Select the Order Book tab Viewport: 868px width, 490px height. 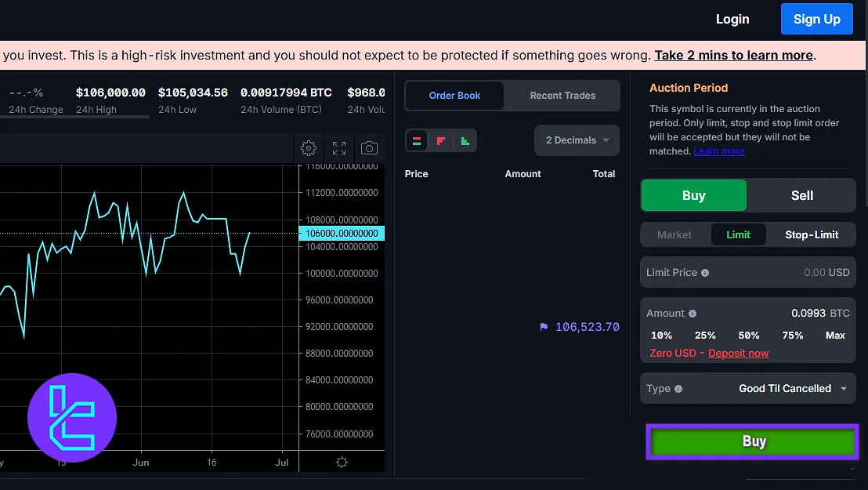454,96
